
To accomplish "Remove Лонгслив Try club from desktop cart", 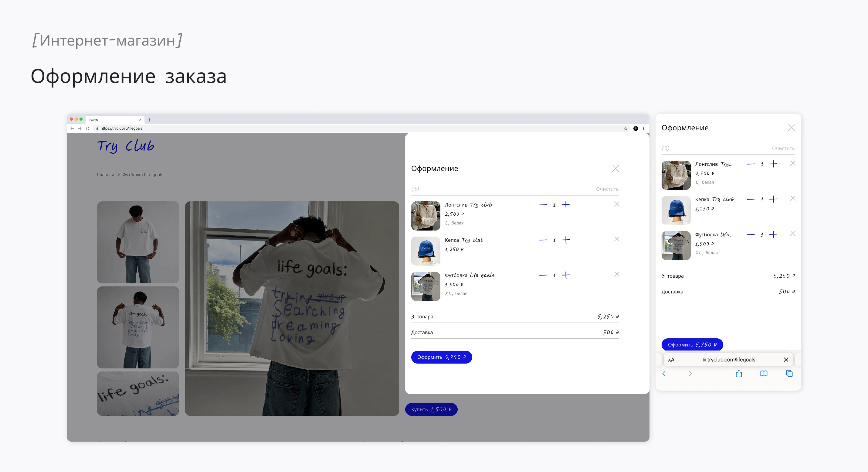I will coord(617,204).
